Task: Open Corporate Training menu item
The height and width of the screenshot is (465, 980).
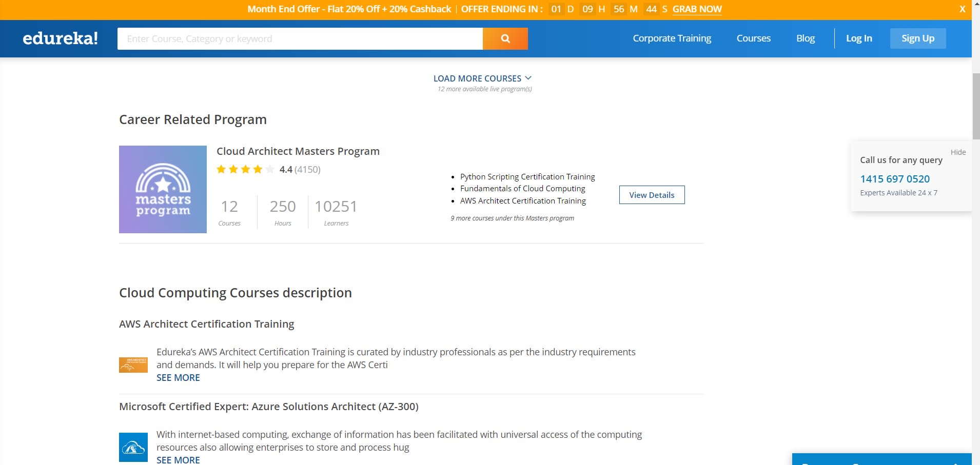Action: click(672, 38)
